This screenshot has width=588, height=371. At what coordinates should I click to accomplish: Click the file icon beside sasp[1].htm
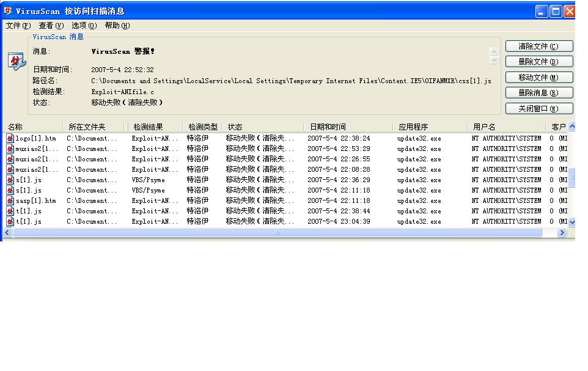[10, 200]
